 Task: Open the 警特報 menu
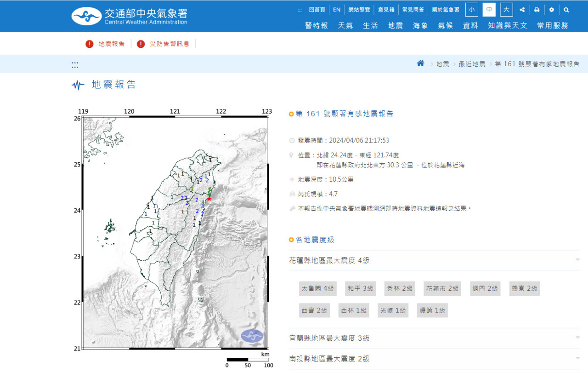click(317, 26)
